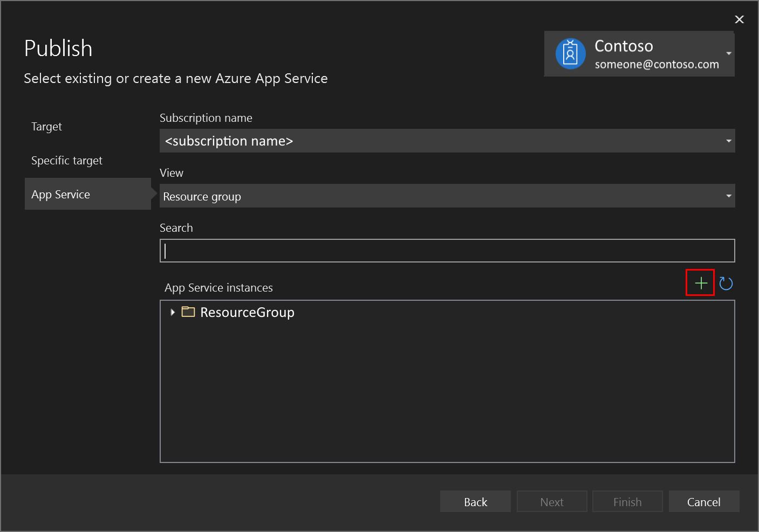Refresh the App Service instances list

point(726,282)
